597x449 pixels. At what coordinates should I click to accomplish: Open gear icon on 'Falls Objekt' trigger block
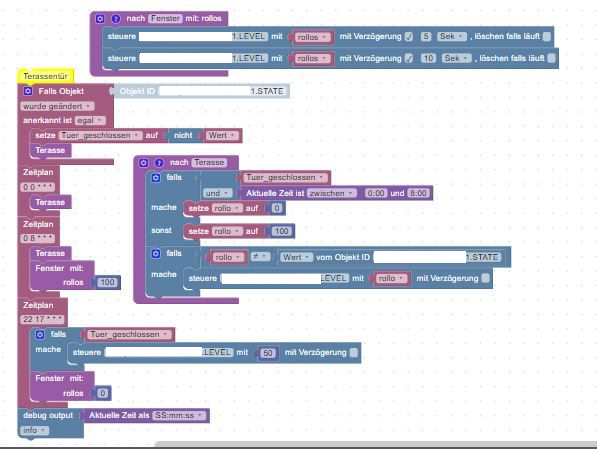click(28, 91)
